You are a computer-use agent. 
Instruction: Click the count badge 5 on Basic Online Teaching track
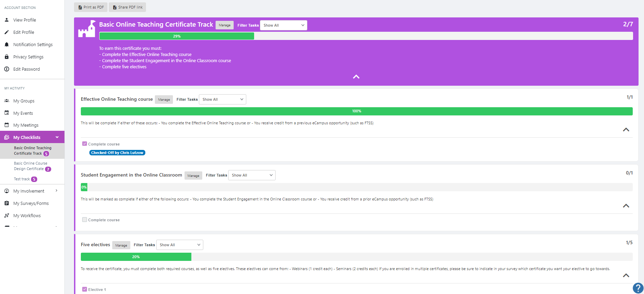(46, 154)
